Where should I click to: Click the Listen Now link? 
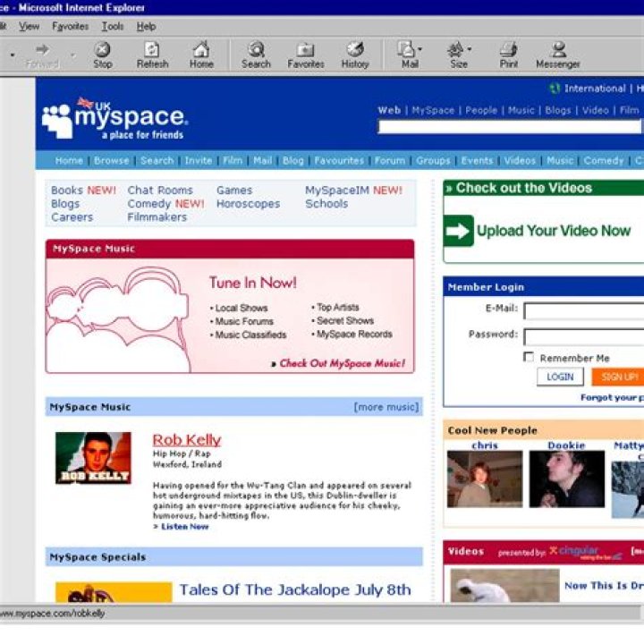(x=184, y=527)
